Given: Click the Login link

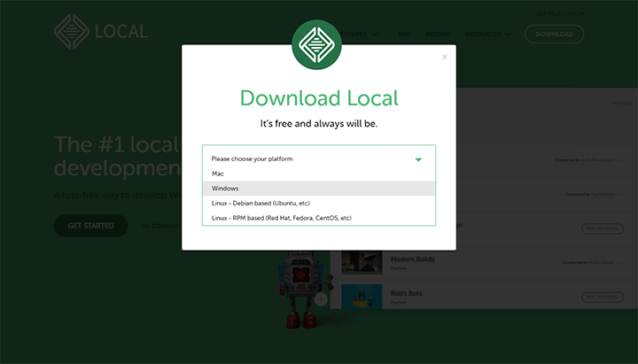Looking at the screenshot, I should (x=575, y=13).
